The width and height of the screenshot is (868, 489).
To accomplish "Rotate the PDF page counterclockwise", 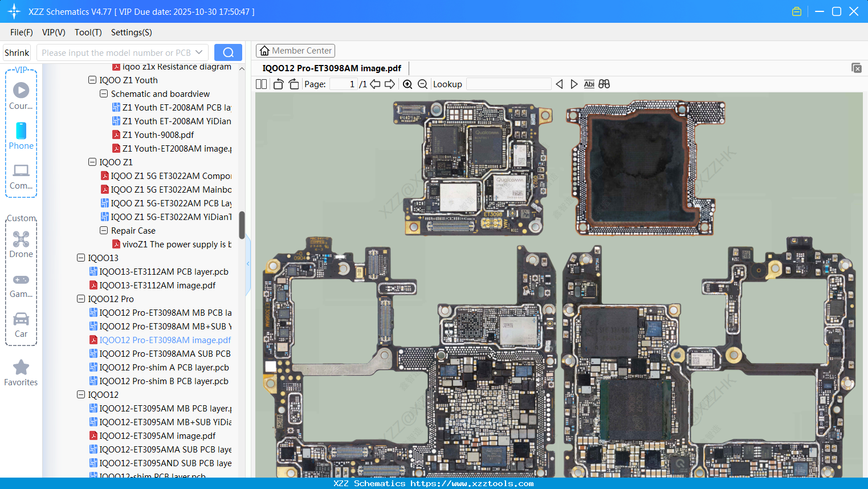I will point(278,84).
